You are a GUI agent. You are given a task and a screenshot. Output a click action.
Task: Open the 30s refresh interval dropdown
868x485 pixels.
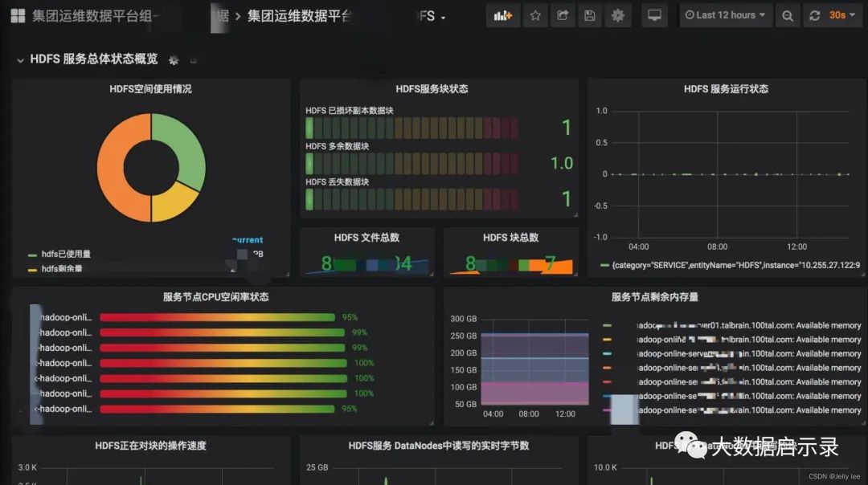point(842,15)
